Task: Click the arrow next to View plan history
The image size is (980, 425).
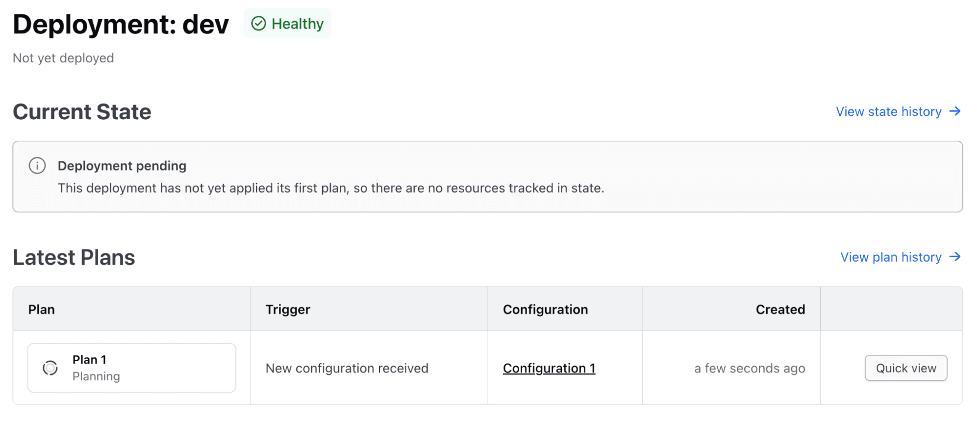Action: pos(955,257)
